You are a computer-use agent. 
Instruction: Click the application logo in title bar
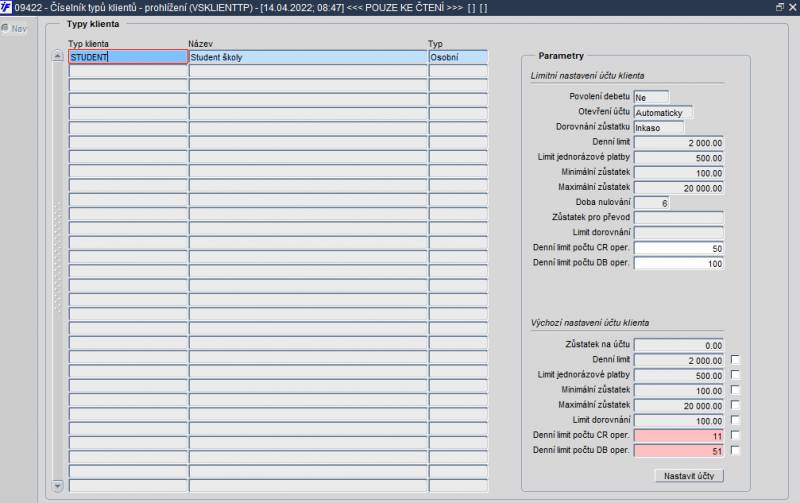[6, 8]
